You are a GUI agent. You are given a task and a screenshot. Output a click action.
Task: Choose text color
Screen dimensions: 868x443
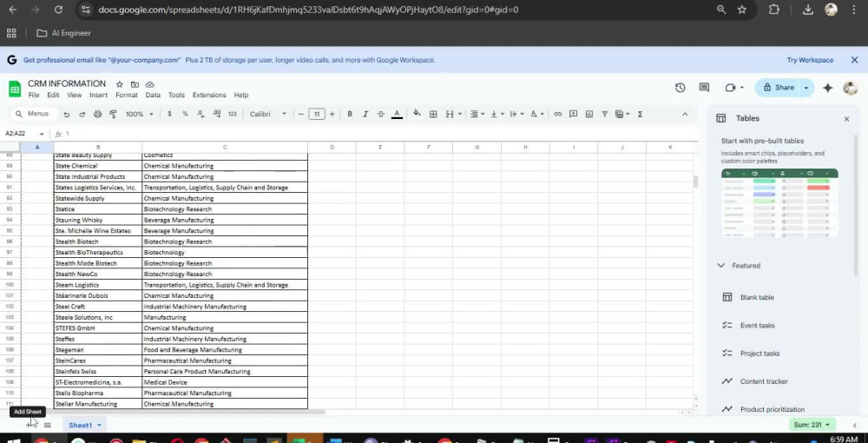coord(397,114)
